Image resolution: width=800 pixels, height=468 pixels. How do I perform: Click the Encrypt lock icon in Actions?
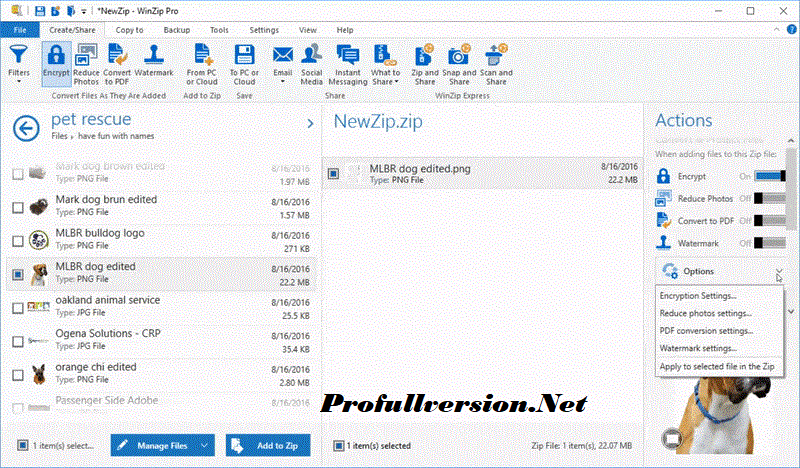pyautogui.click(x=663, y=176)
